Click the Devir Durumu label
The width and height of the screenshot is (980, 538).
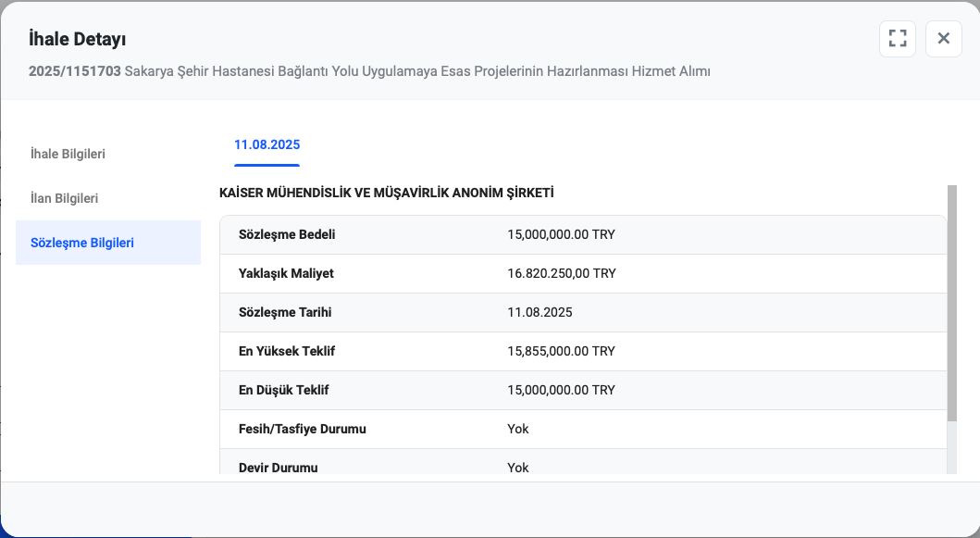click(279, 468)
